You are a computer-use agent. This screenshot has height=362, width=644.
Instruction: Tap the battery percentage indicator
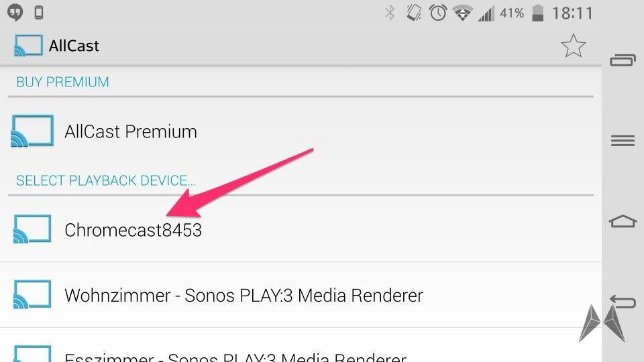pos(512,13)
